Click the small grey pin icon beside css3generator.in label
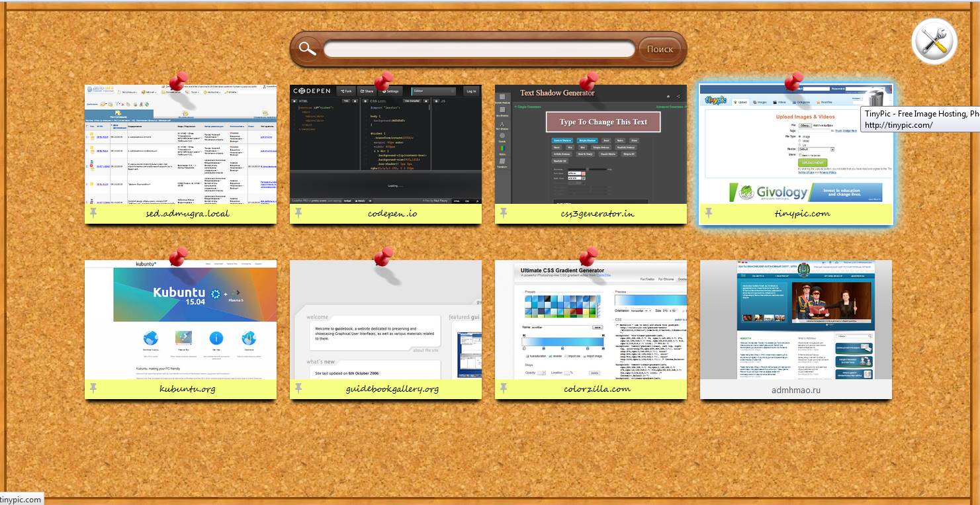Screen dimensions: 980x505 coord(504,213)
